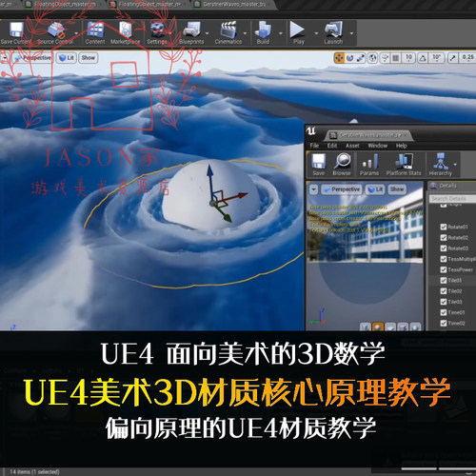This screenshot has width=476, height=476.
Task: Expand the Launch options dropdown arrow
Action: [351, 33]
